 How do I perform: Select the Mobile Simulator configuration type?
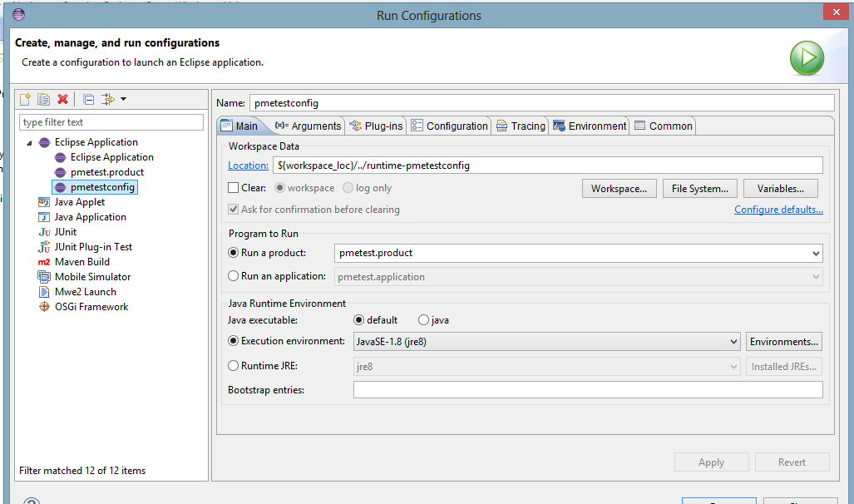tap(92, 277)
